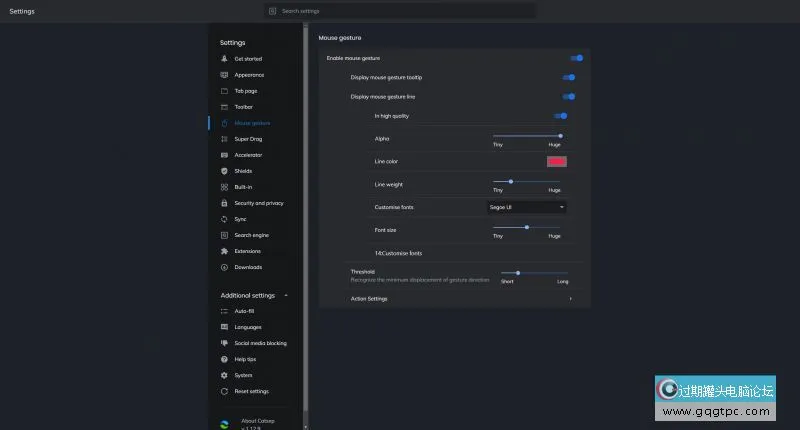Viewport: 800px width, 430px height.
Task: Open the Search engine settings page
Action: tap(251, 235)
